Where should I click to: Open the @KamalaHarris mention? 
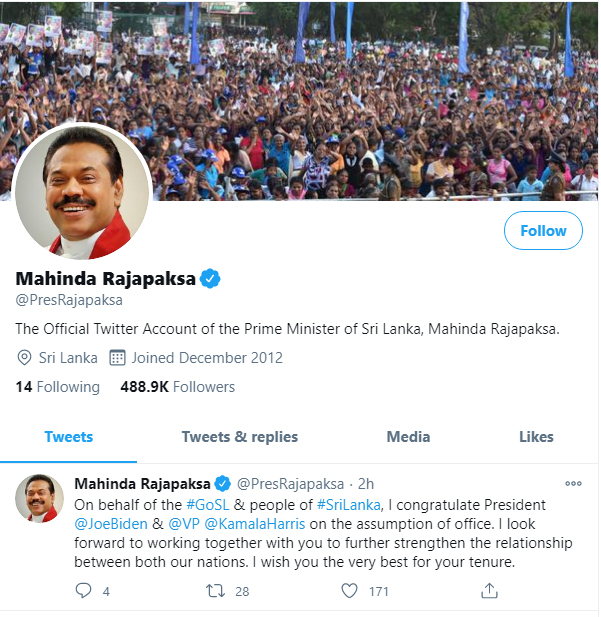point(255,524)
